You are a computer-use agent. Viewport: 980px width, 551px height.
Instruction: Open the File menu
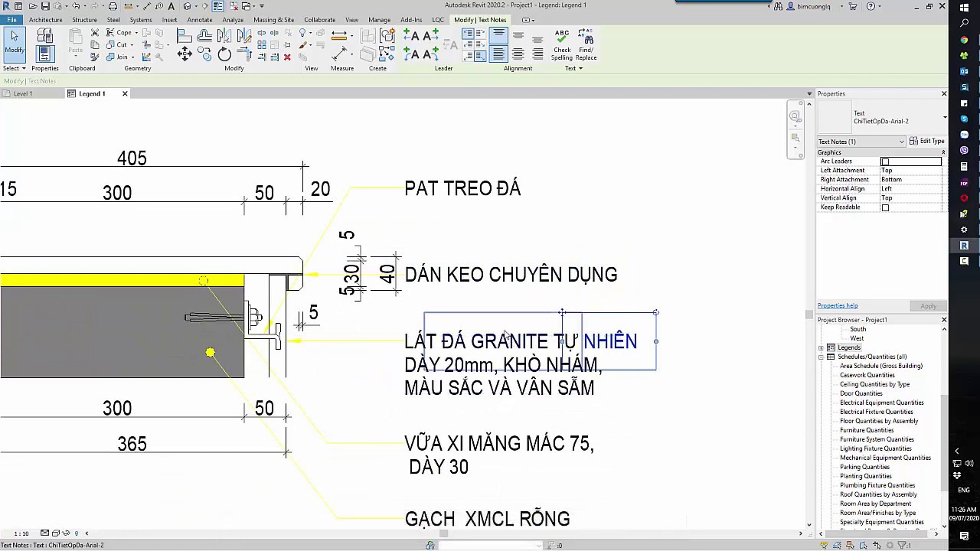pyautogui.click(x=11, y=20)
